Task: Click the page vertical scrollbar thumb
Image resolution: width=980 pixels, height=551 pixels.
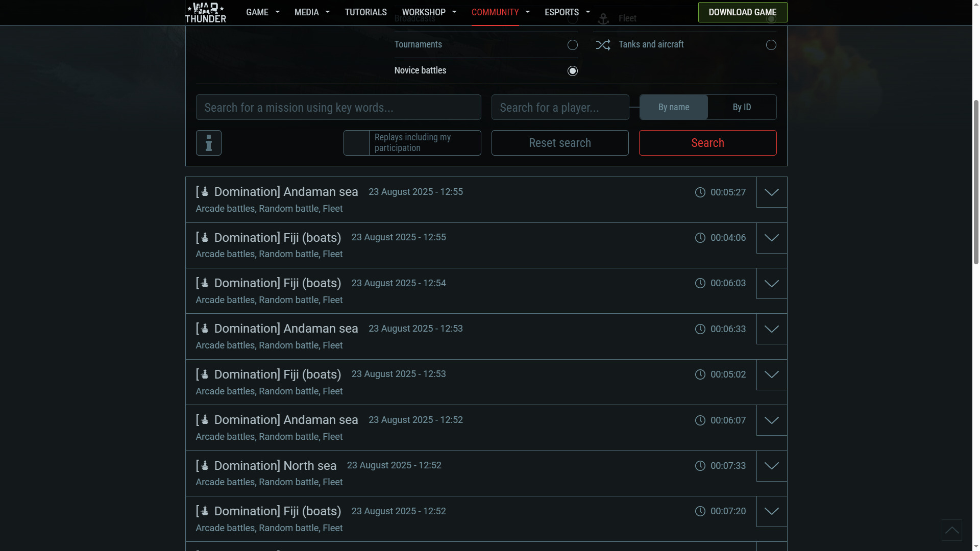Action: 975,182
